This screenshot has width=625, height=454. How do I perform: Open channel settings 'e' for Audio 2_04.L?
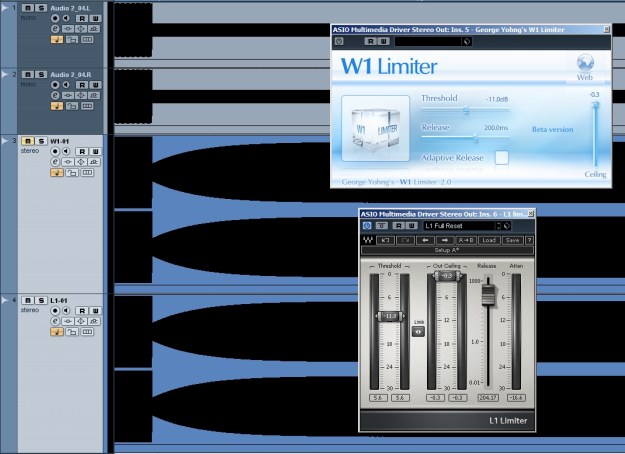55,29
